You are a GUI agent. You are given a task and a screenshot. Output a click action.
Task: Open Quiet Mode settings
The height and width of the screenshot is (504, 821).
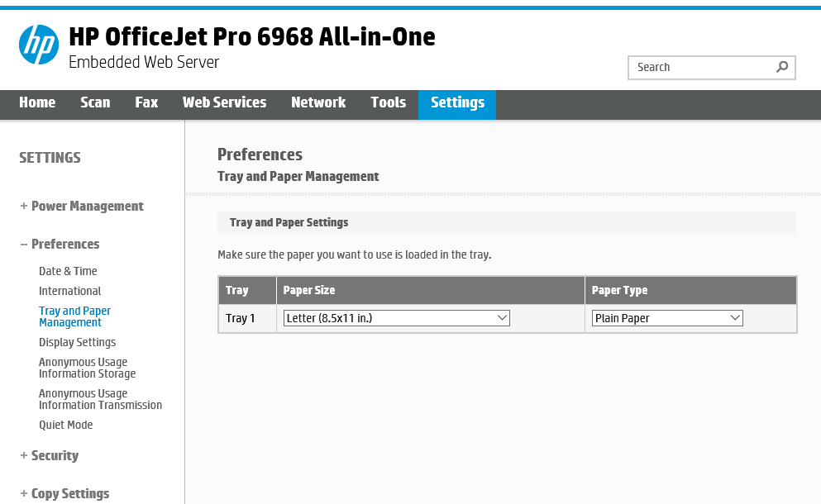[65, 425]
